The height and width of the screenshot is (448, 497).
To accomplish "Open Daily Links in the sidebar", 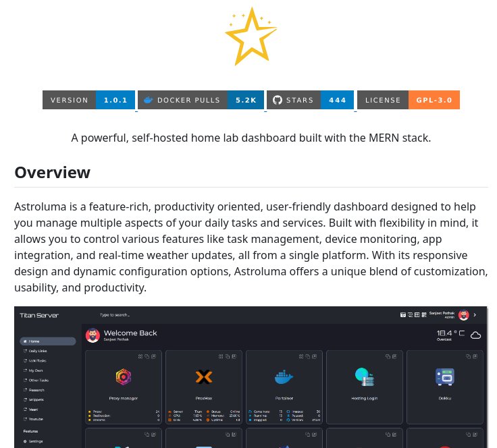I will click(36, 351).
